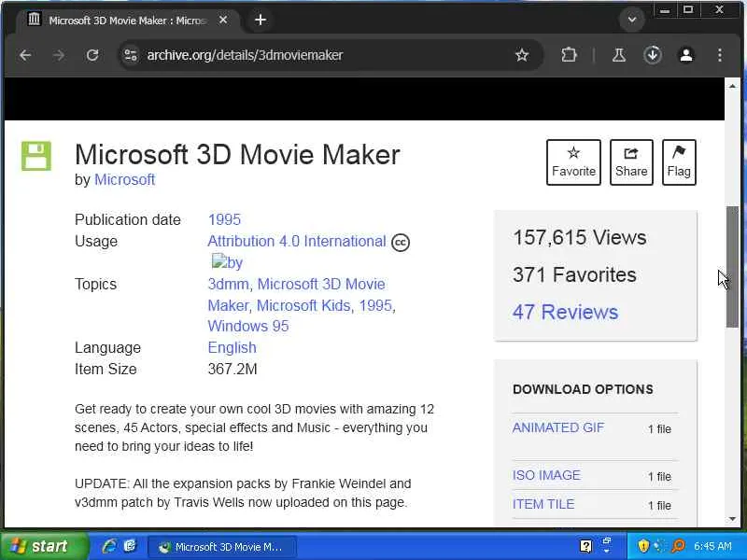Click the vertical scrollbar thumb
This screenshot has width=747, height=560.
point(732,267)
